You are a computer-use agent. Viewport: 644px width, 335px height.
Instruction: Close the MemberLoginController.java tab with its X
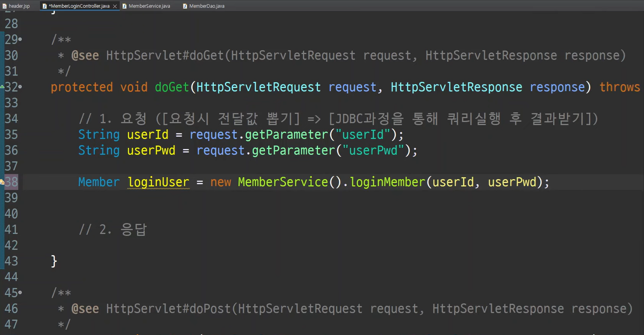116,6
